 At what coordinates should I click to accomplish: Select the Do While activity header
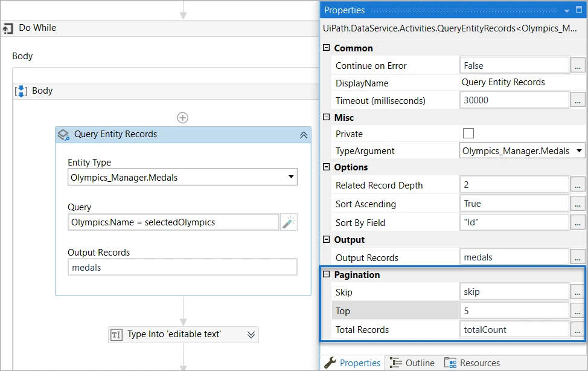point(159,28)
